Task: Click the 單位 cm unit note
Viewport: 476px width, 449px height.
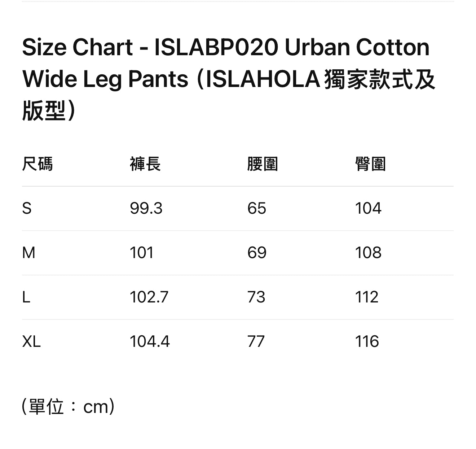Action: (68, 407)
